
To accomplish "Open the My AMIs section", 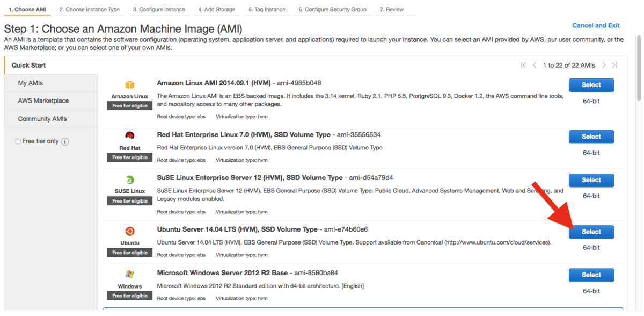I will click(31, 83).
